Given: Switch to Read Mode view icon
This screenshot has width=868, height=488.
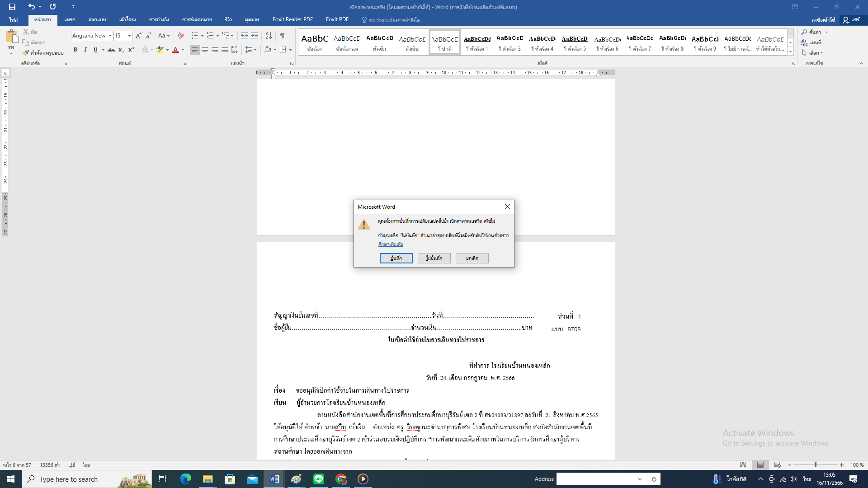Looking at the screenshot, I should (x=743, y=465).
